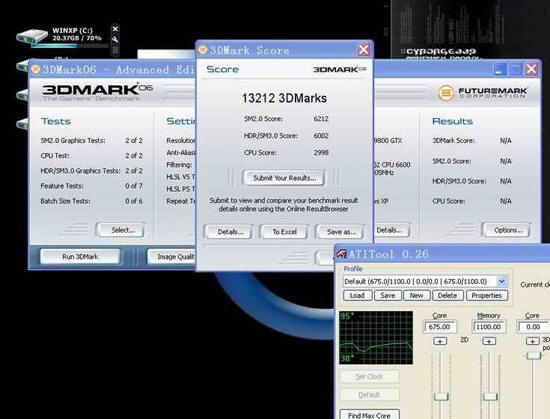Viewport: 550px width, 419px height.
Task: Click the 3DMark06 window title bar icon
Action: click(35, 69)
